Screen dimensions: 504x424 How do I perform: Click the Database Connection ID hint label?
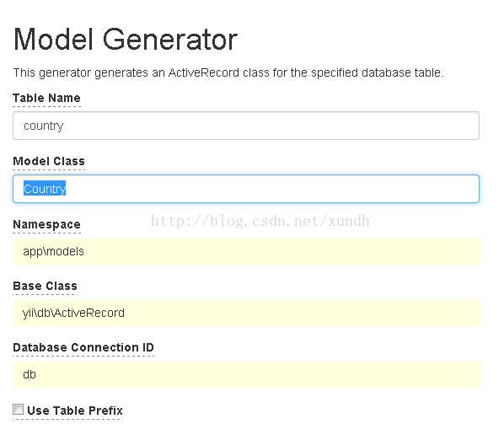[83, 347]
